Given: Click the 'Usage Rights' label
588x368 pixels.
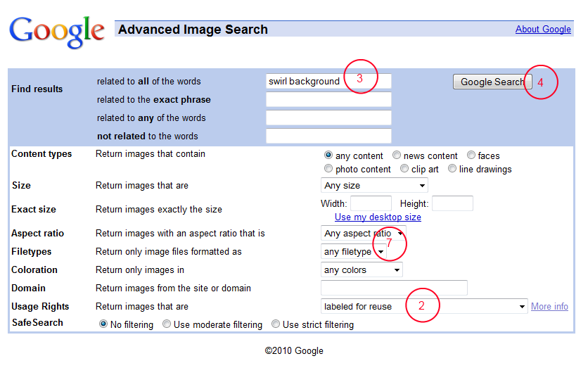Looking at the screenshot, I should click(x=40, y=307).
